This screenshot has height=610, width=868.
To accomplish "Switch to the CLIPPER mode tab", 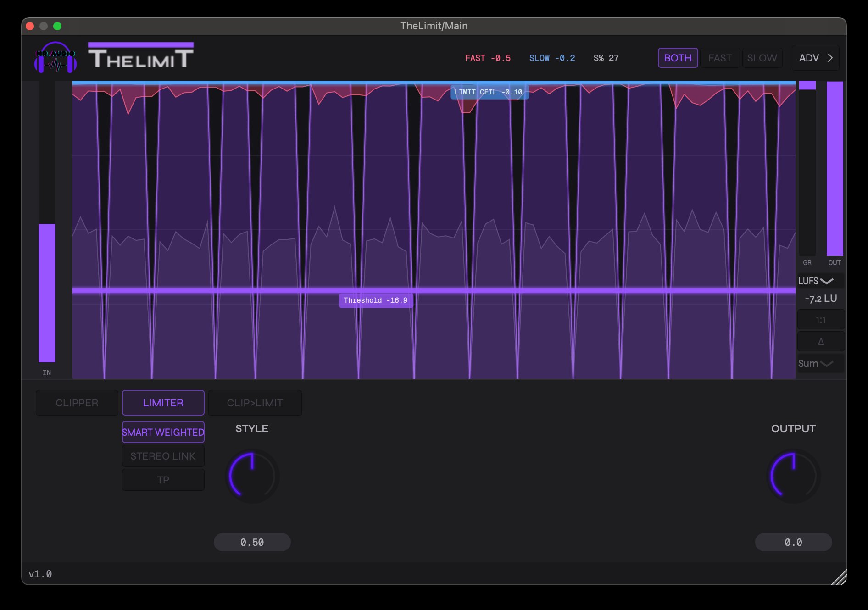I will coord(77,403).
